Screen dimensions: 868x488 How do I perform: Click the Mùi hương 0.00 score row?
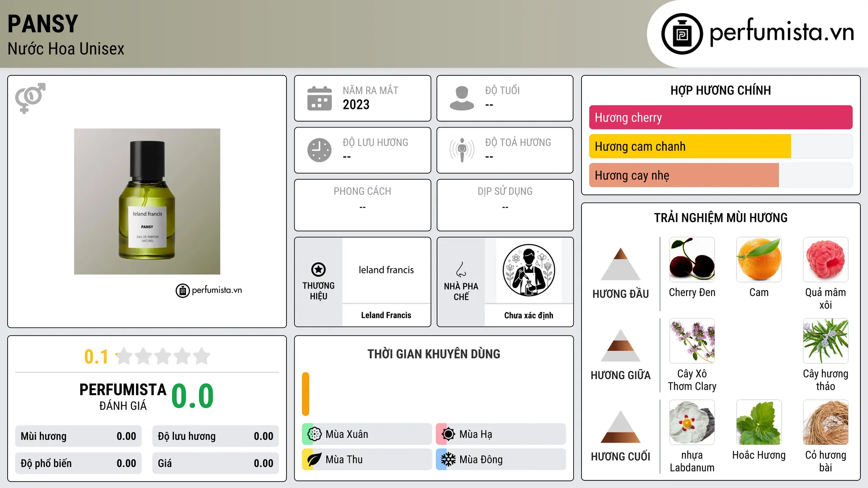[x=78, y=436]
